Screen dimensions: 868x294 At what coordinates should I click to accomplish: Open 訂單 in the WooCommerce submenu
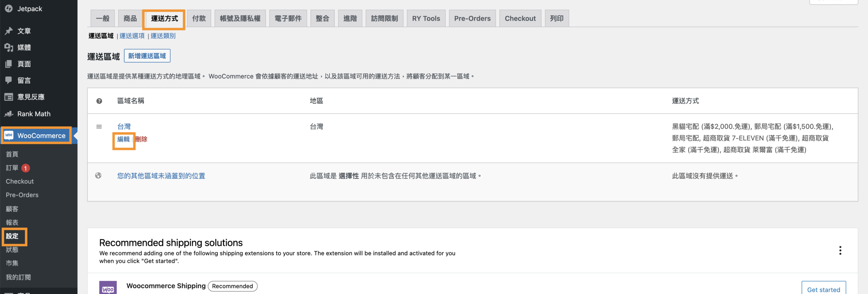12,168
